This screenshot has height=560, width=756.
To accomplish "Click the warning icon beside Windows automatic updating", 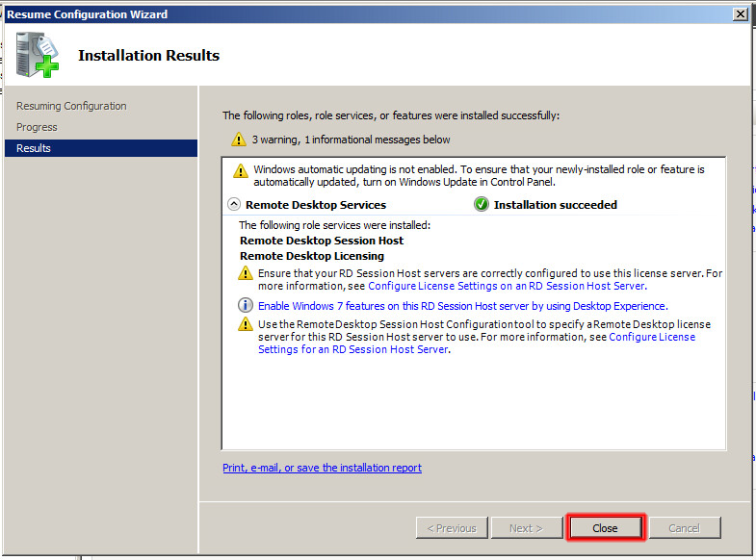I will pos(241,170).
